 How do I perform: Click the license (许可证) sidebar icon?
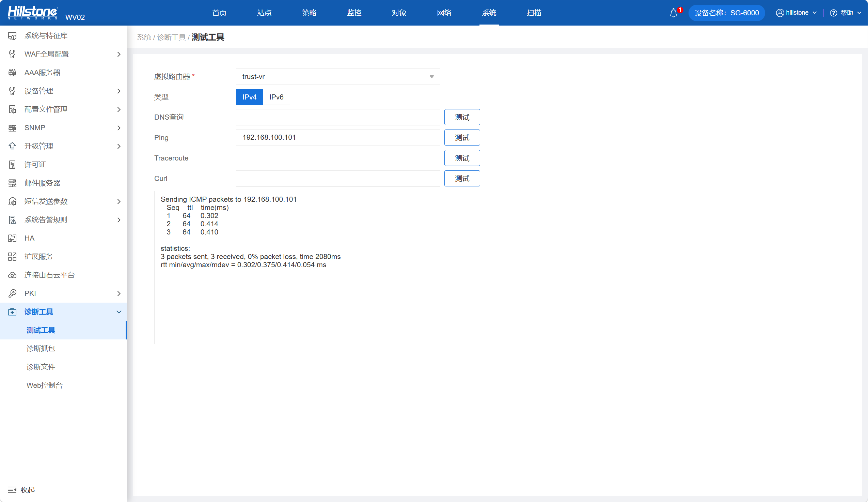click(x=12, y=165)
